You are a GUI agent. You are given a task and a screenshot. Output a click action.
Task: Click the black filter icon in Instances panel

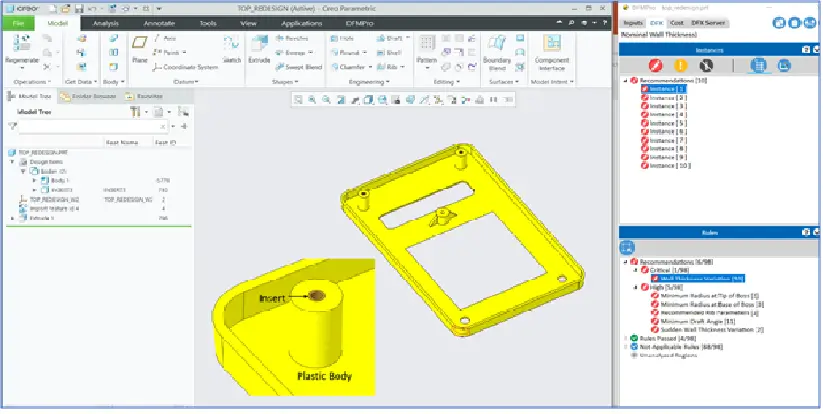pos(706,66)
